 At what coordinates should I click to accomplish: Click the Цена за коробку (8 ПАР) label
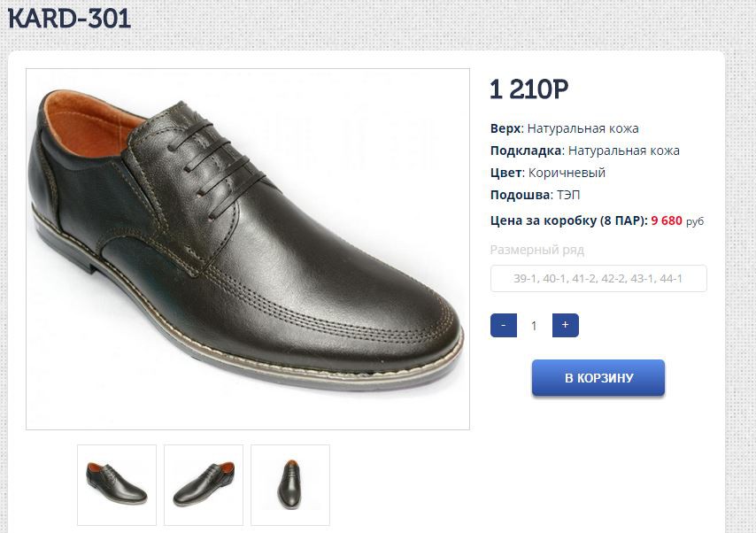[567, 221]
